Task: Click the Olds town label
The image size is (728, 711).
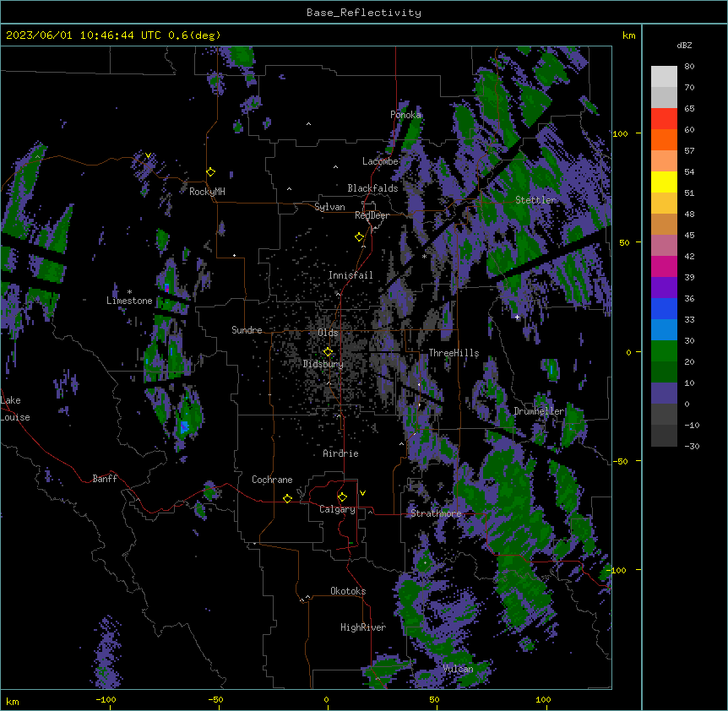Action: [328, 333]
